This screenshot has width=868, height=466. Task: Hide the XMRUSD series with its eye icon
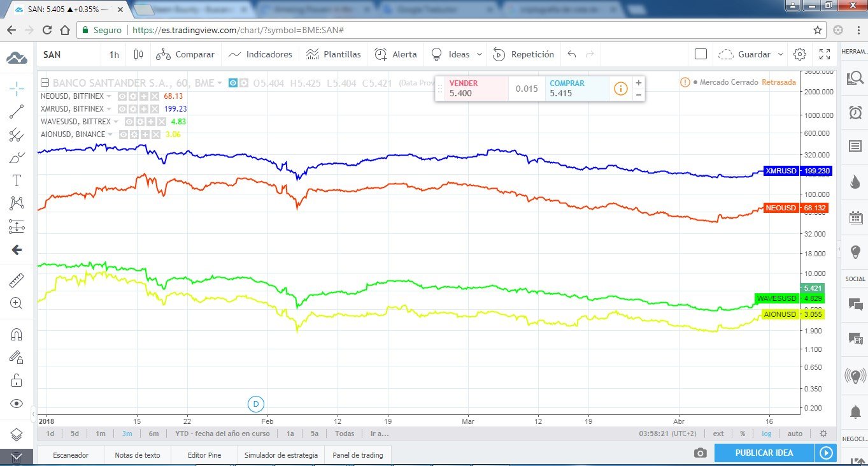coord(122,109)
